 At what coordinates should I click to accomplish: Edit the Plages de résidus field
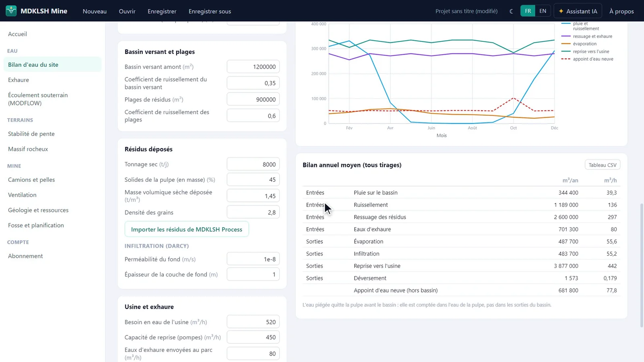click(x=253, y=99)
